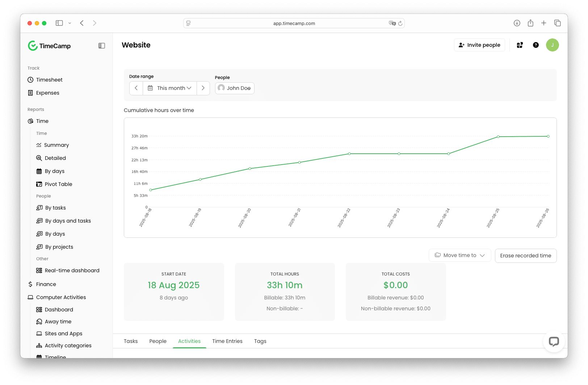This screenshot has width=588, height=385.
Task: Switch to Time Entries tab
Action: (227, 341)
